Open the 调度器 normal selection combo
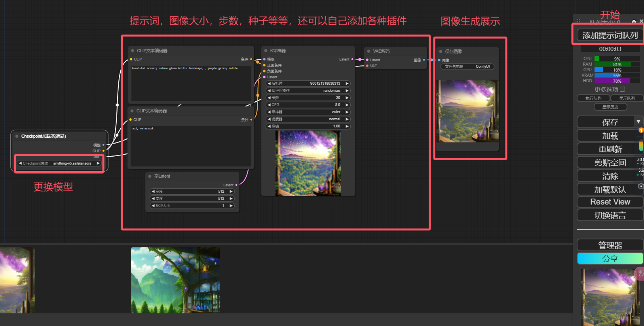The width and height of the screenshot is (644, 326). [308, 119]
